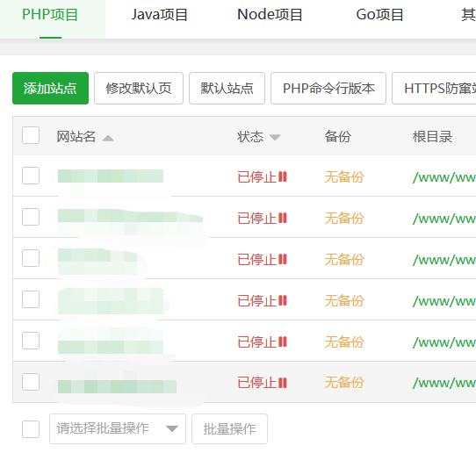Image resolution: width=476 pixels, height=453 pixels.
Task: Click 已停止 status in the third row
Action: tap(256, 259)
